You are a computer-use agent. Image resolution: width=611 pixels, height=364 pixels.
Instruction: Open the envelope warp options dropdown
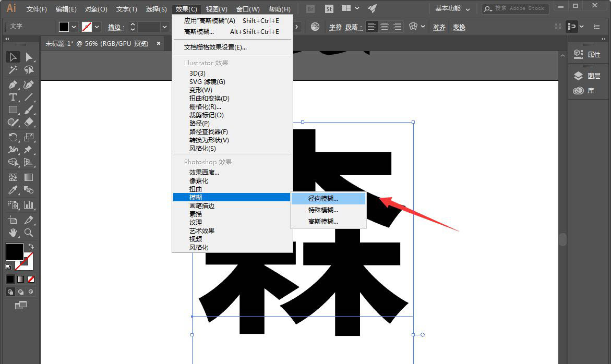[423, 27]
